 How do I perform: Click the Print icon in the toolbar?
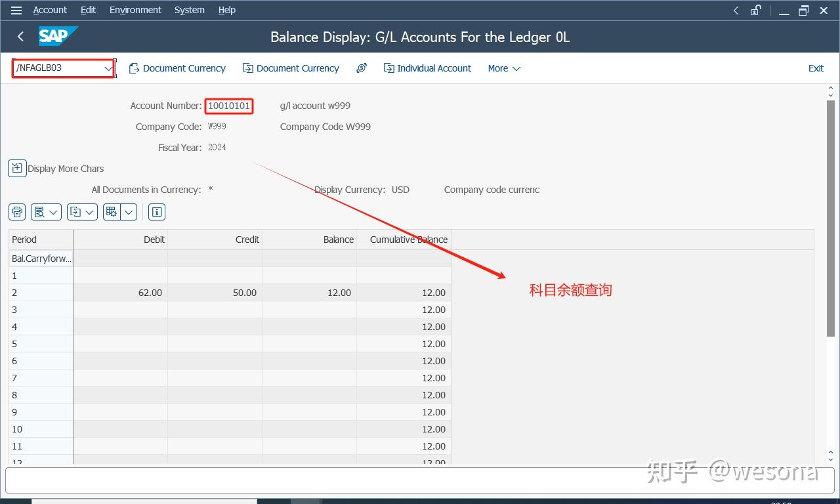[x=16, y=211]
